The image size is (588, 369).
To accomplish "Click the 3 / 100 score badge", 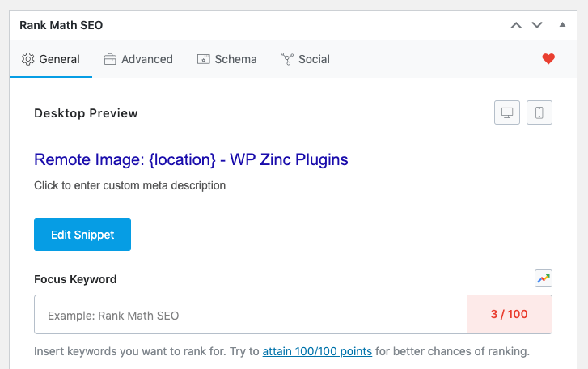I will click(x=510, y=314).
